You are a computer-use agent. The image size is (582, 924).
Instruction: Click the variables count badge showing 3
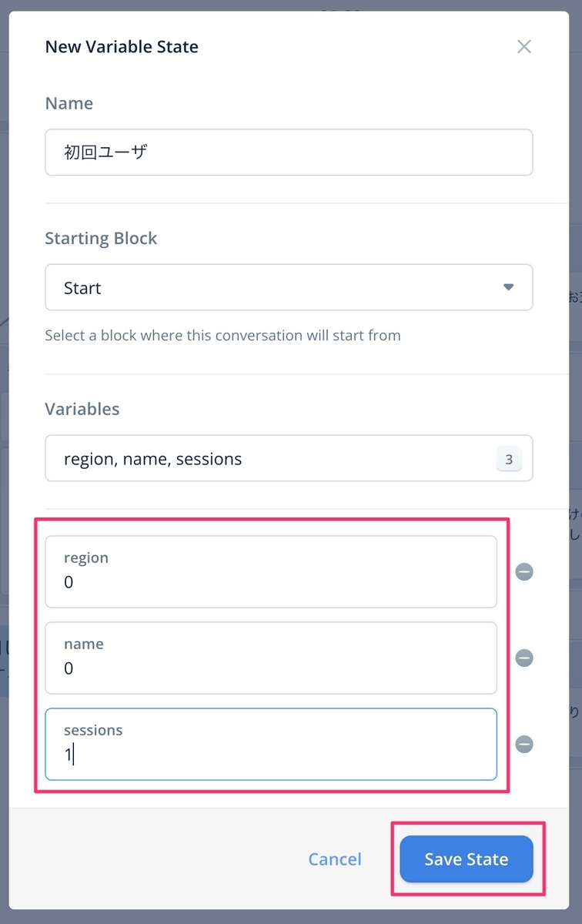(509, 460)
